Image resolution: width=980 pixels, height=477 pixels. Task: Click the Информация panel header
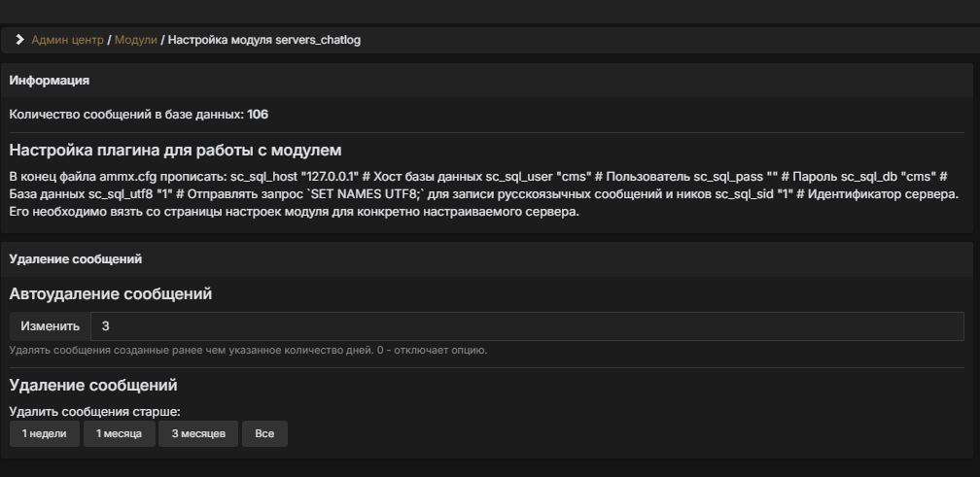click(50, 81)
